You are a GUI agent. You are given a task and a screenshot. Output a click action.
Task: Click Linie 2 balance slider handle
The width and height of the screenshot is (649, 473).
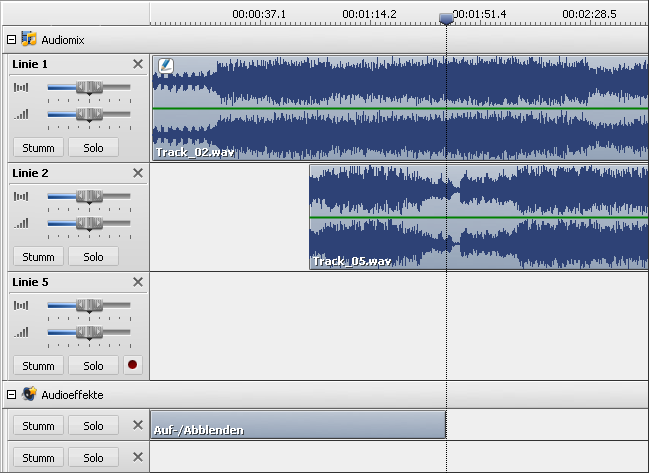[x=89, y=197]
